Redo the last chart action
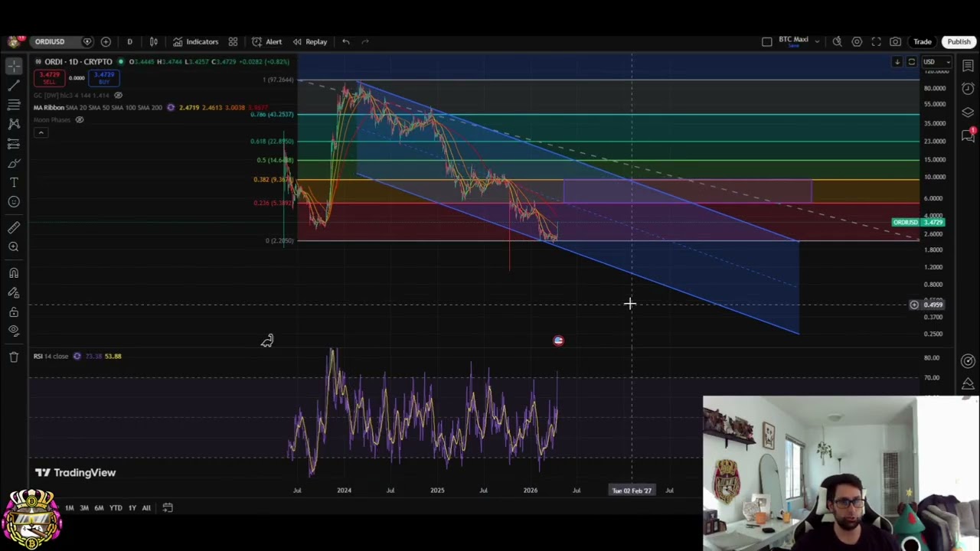980x551 pixels. point(365,41)
